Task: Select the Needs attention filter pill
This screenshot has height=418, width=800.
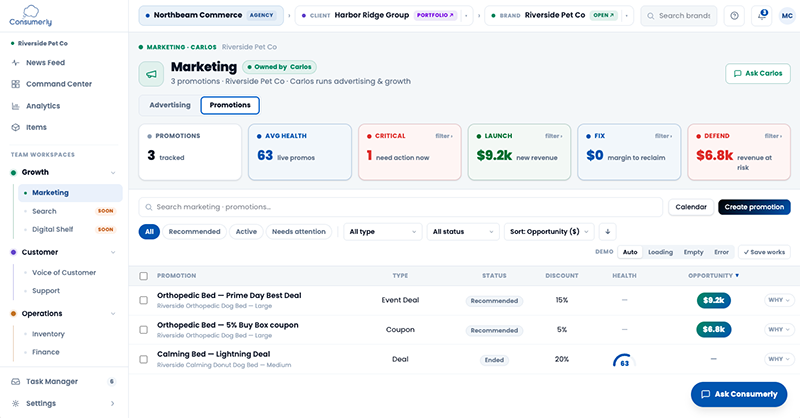Action: (x=298, y=232)
